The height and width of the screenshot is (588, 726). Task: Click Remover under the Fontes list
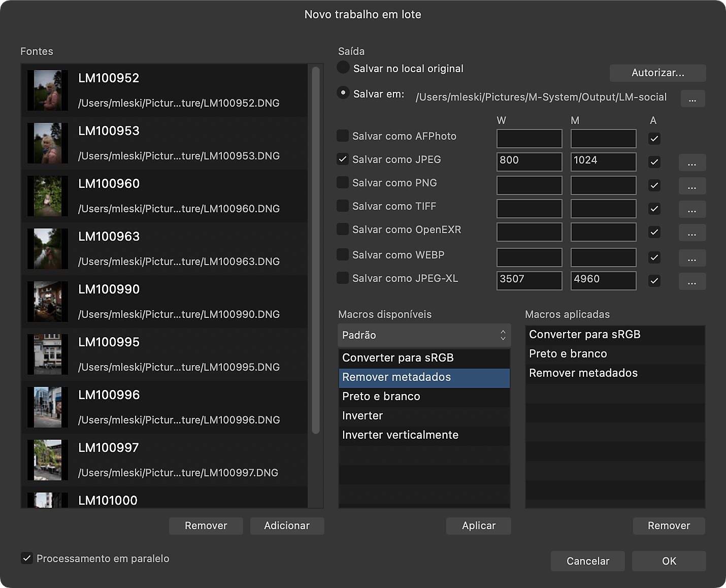[206, 526]
